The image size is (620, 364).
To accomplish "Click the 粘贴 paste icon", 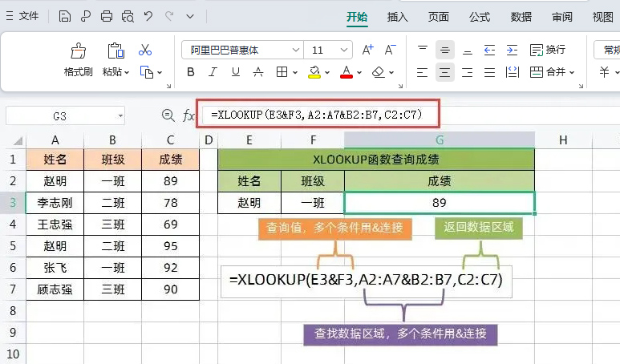I will tap(115, 51).
